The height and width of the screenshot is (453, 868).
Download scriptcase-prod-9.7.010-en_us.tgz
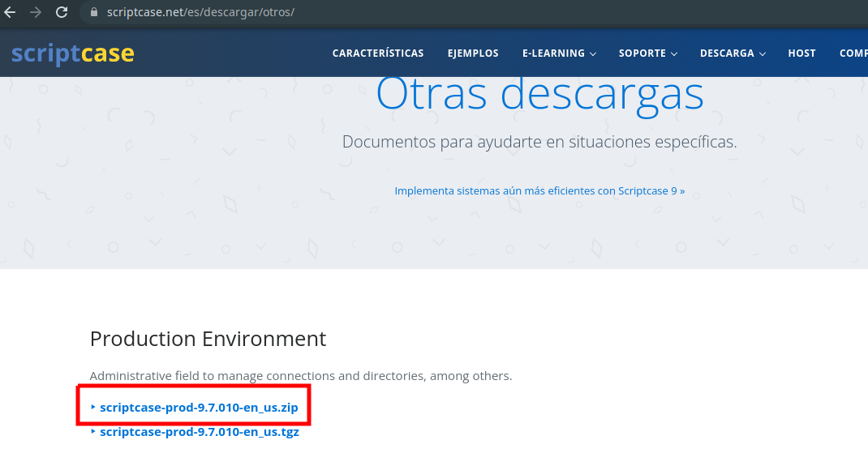pyautogui.click(x=200, y=432)
